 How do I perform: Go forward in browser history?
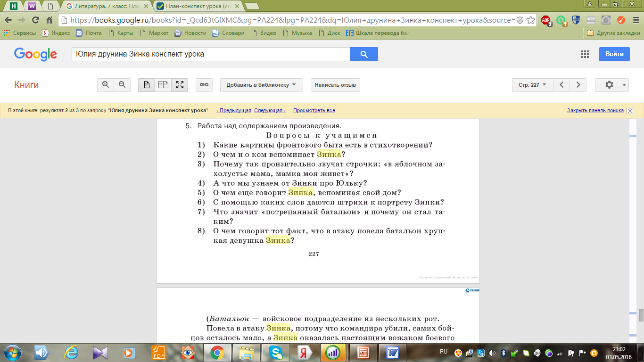[22, 20]
